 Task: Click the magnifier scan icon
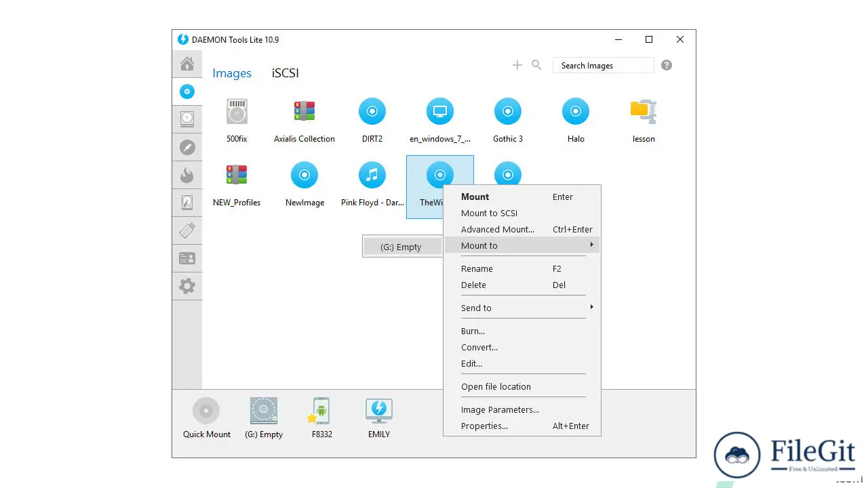pyautogui.click(x=536, y=65)
